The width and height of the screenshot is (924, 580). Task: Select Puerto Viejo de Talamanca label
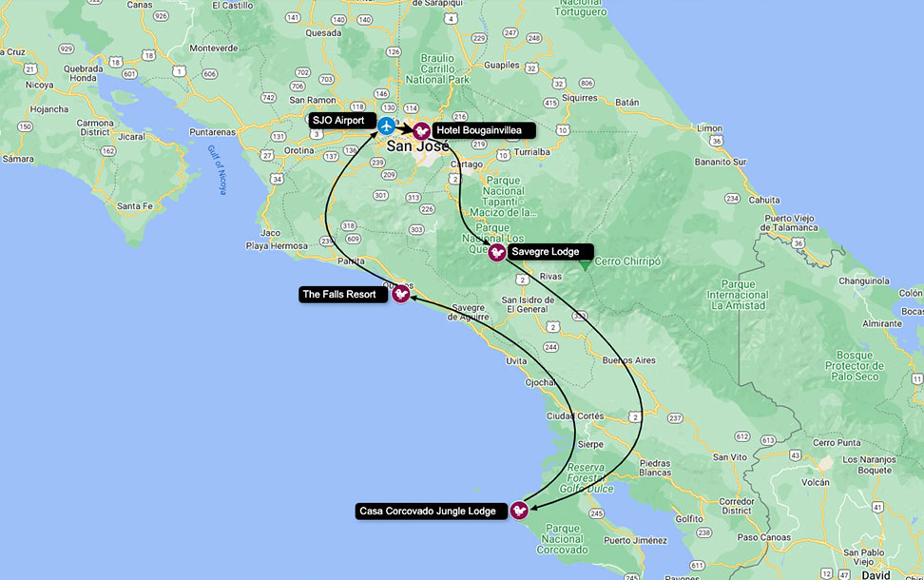pos(789,222)
